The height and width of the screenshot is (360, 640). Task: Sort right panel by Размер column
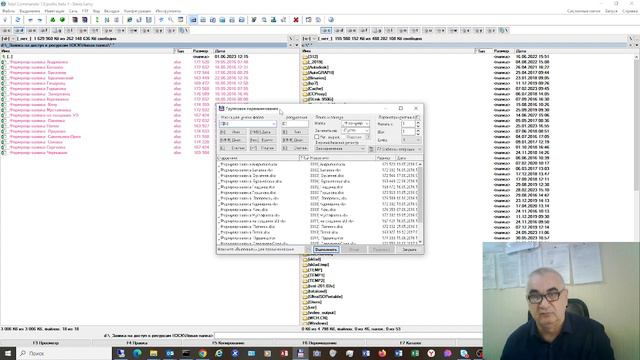(x=502, y=51)
